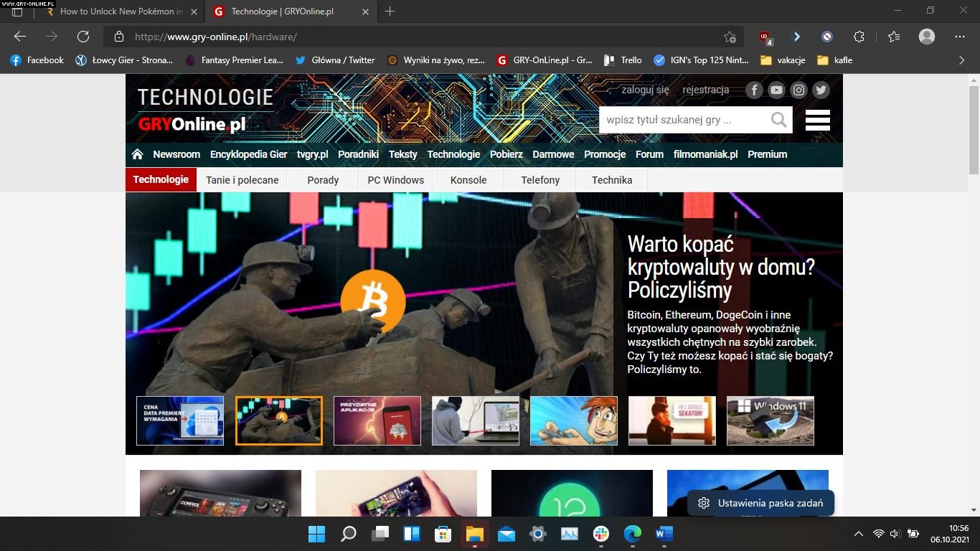Open File Explorer from the taskbar

click(475, 534)
